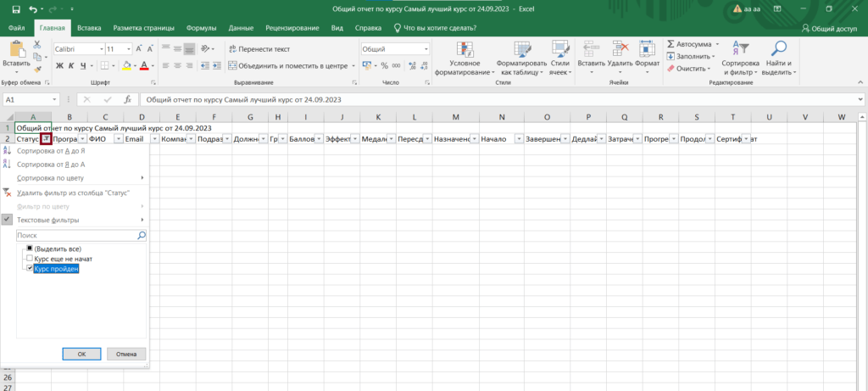Click the cell borders icon
Screen dimensions: 868x391
pyautogui.click(x=105, y=66)
